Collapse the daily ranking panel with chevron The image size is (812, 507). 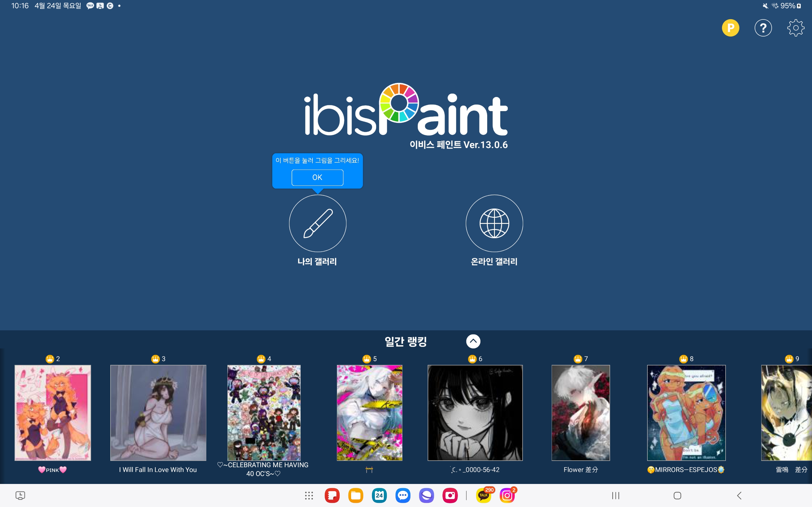point(473,341)
